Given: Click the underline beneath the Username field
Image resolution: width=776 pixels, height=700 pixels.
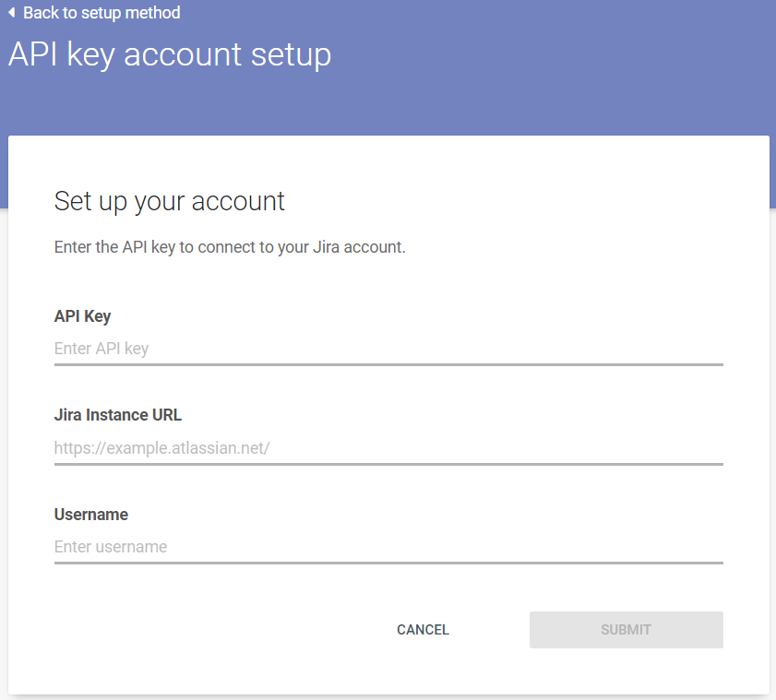Looking at the screenshot, I should (388, 563).
